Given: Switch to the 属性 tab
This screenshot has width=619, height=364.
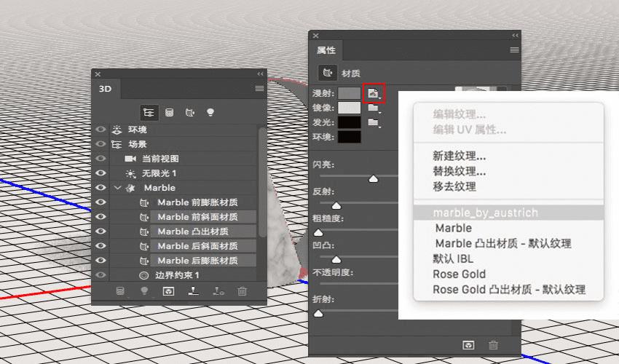Looking at the screenshot, I should 326,50.
